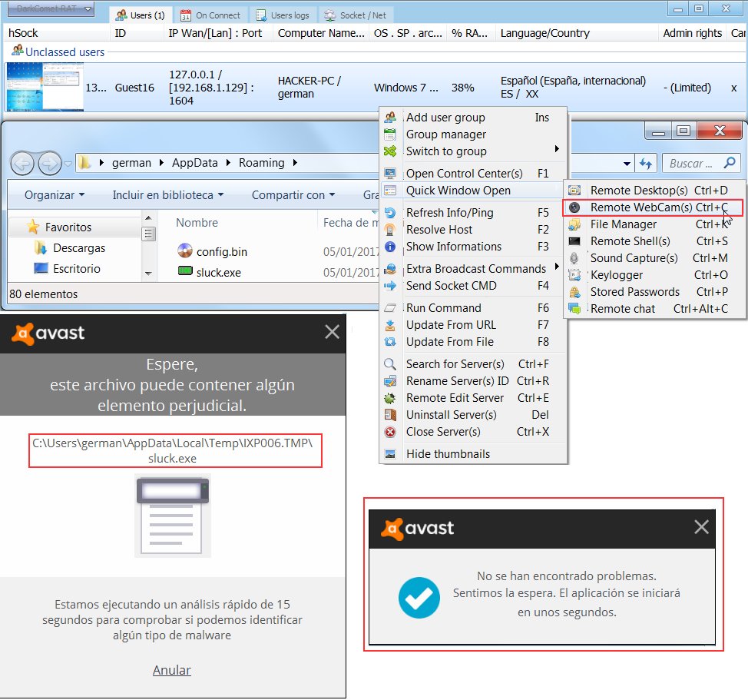The height and width of the screenshot is (700, 748).
Task: Click the Close Server(s) red icon
Action: 390,432
